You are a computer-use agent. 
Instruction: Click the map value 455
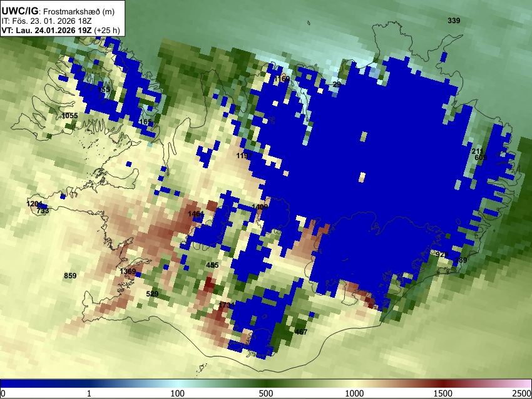click(212, 265)
